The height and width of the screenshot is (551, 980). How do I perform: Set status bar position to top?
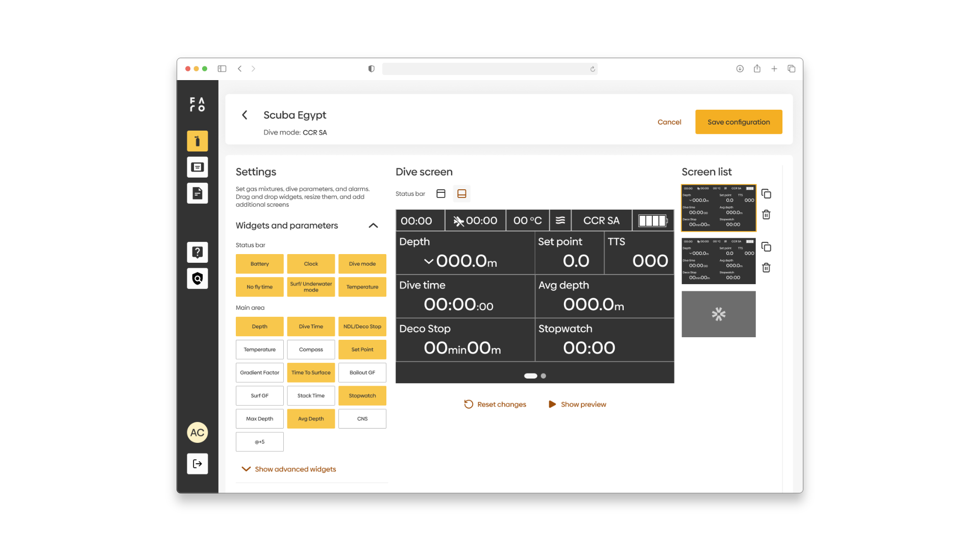click(x=441, y=194)
